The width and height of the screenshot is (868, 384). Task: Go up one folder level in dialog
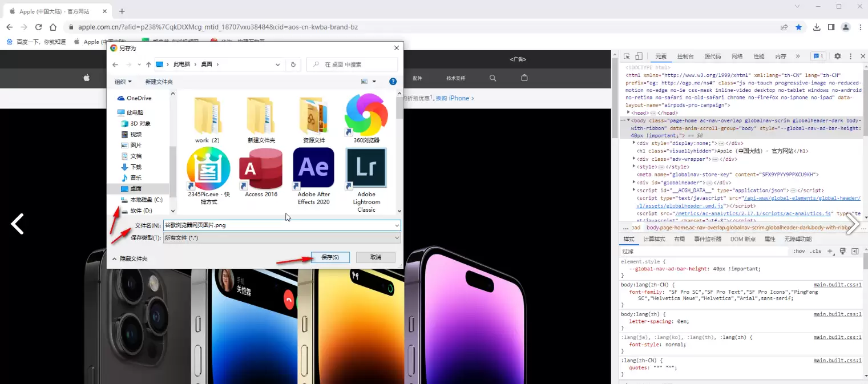tap(148, 64)
